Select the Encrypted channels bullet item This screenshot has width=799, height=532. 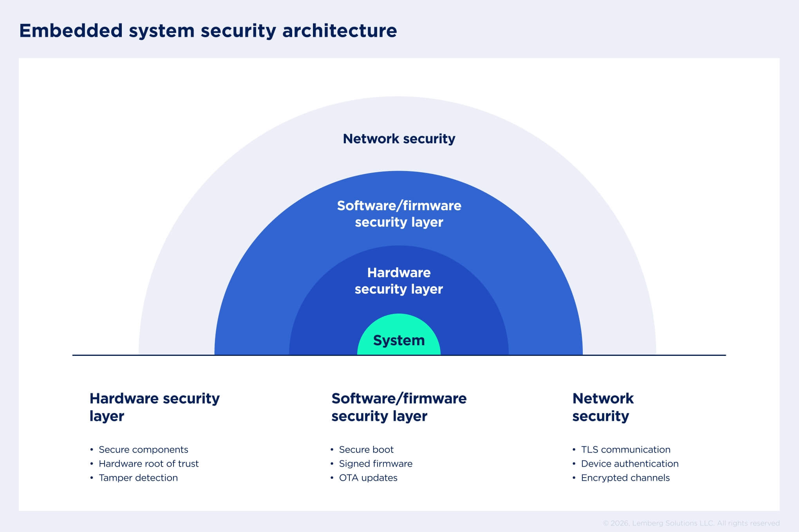pyautogui.click(x=625, y=478)
